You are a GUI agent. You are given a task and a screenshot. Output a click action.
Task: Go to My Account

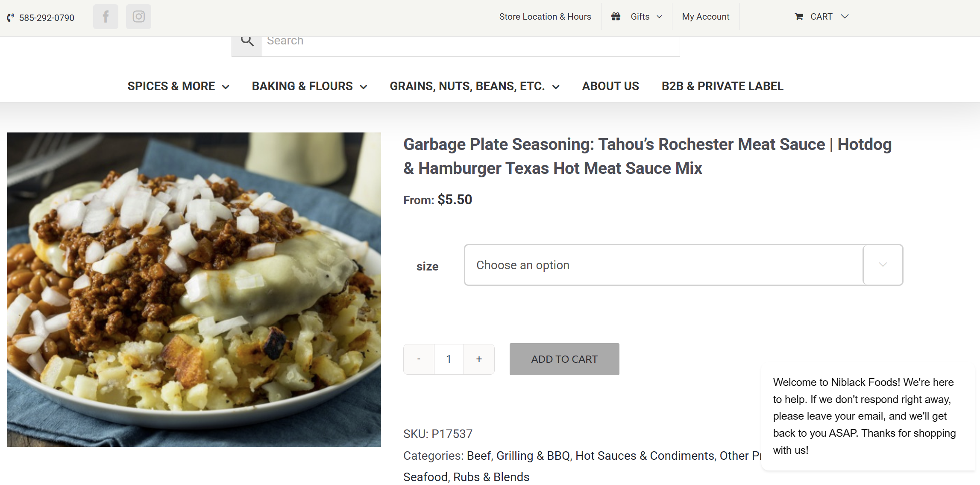pyautogui.click(x=705, y=17)
